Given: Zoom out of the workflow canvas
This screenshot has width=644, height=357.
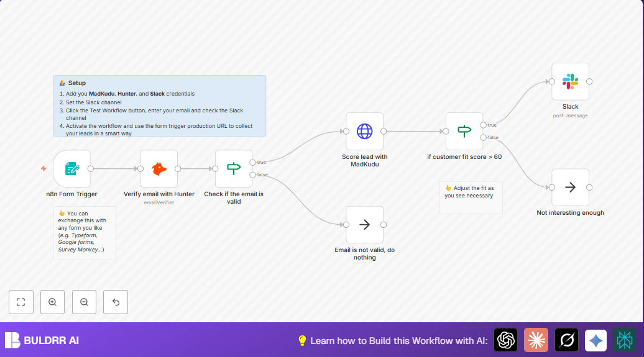Looking at the screenshot, I should (84, 302).
